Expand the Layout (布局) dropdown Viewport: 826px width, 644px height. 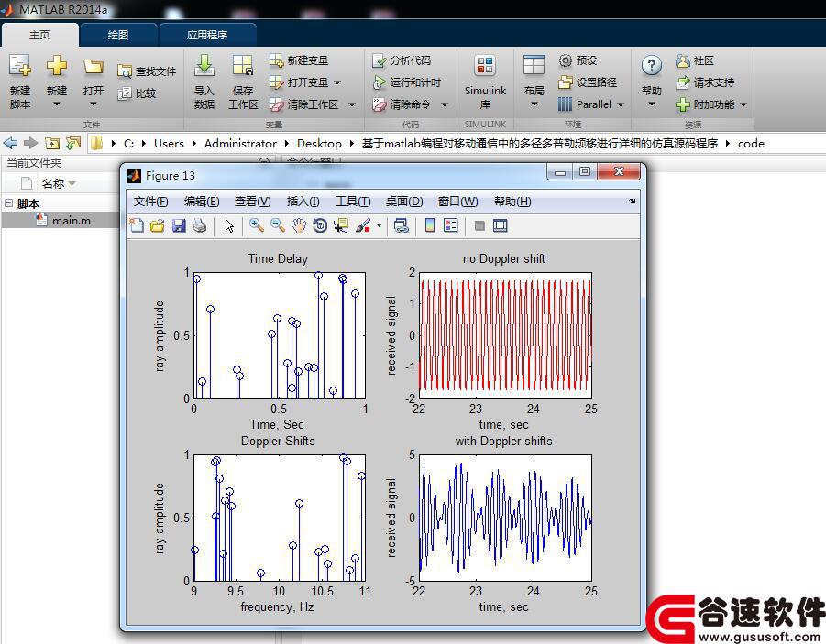tap(534, 104)
